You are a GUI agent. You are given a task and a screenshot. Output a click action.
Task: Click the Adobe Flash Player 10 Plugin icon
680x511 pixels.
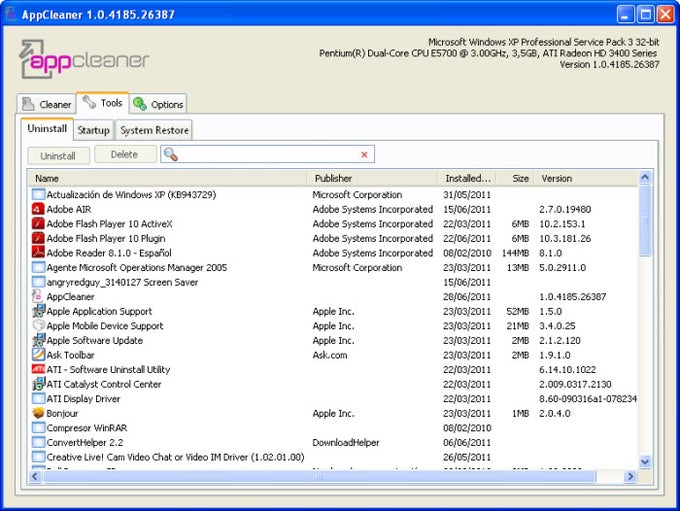(x=38, y=238)
